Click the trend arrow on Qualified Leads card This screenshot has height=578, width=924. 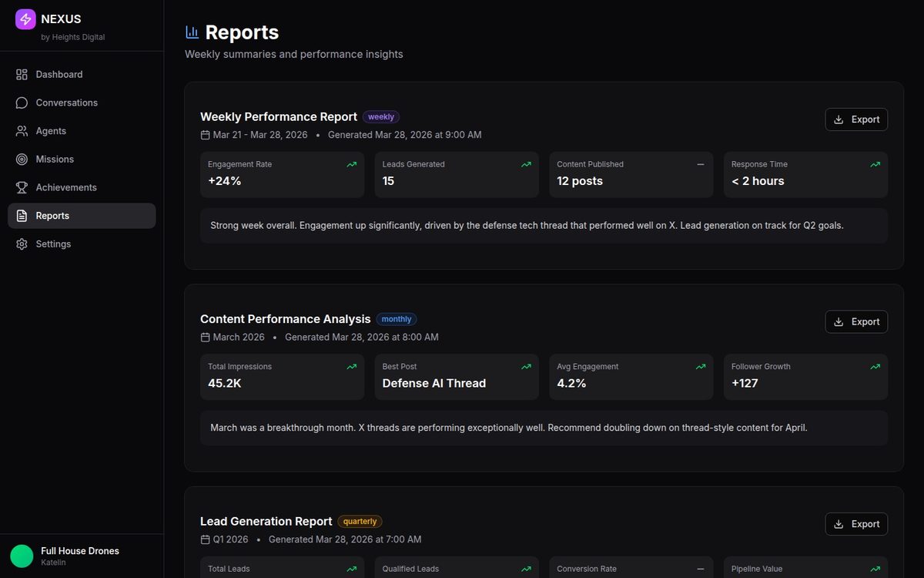526,569
